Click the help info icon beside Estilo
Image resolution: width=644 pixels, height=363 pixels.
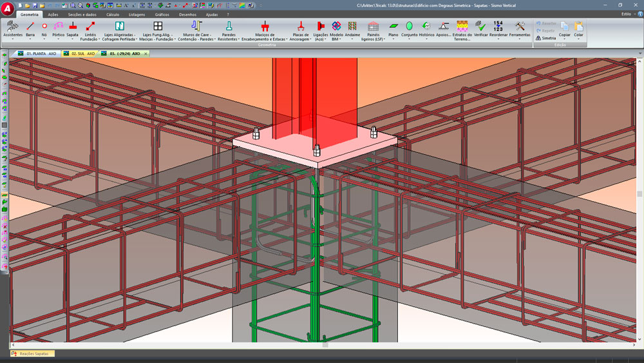(x=640, y=14)
